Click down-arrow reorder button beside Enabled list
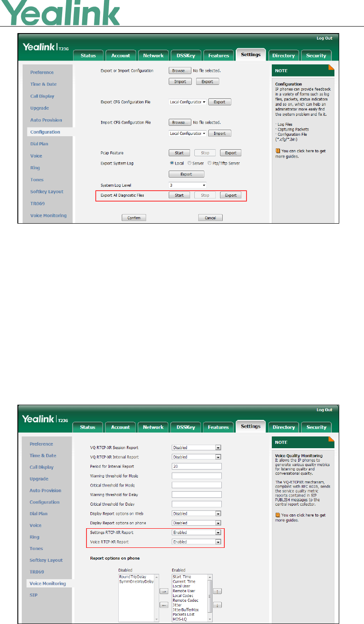This screenshot has width=364, height=624. pos(218,605)
